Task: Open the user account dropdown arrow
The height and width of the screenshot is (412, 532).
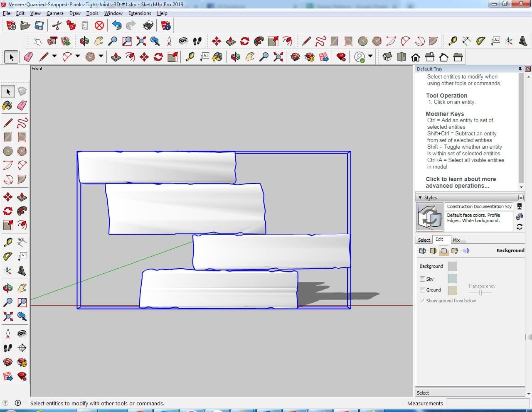Action: pyautogui.click(x=370, y=56)
